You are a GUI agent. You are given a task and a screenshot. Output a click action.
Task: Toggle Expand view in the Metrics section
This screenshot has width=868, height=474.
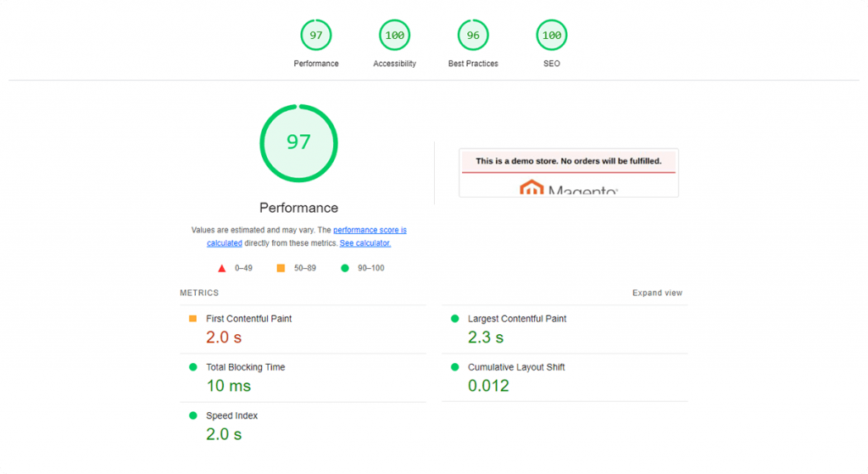[x=657, y=293]
